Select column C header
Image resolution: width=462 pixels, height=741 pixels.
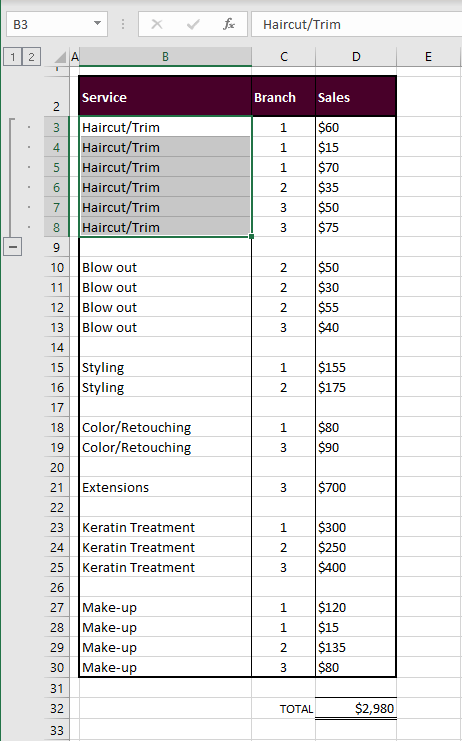[x=283, y=57]
